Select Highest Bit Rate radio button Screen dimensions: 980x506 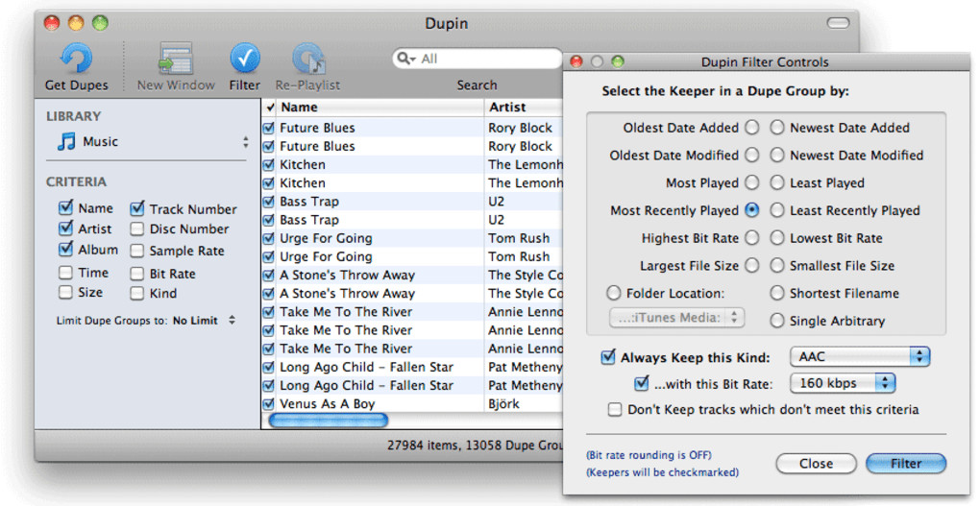click(x=751, y=238)
